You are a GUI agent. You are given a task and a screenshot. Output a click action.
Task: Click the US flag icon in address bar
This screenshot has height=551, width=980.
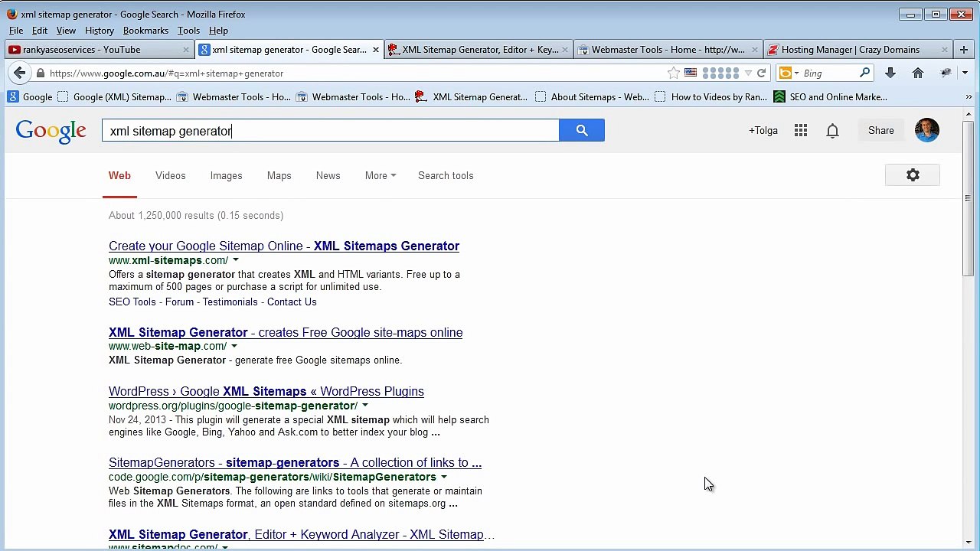(x=691, y=73)
